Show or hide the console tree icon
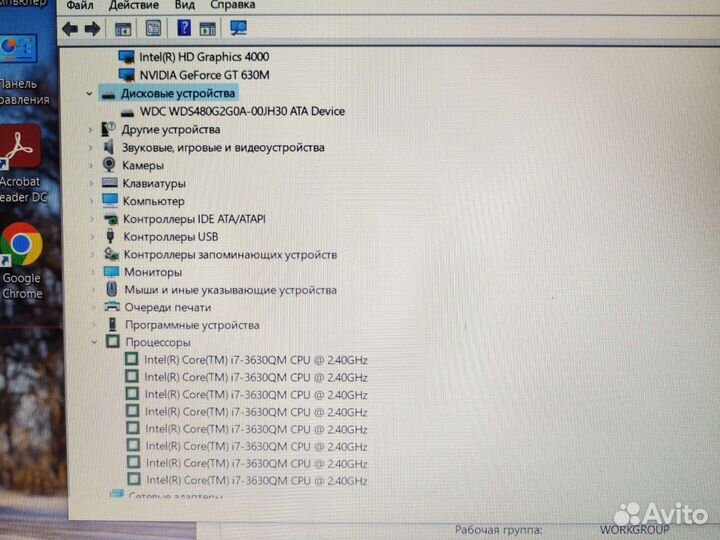The image size is (720, 540). tap(123, 29)
